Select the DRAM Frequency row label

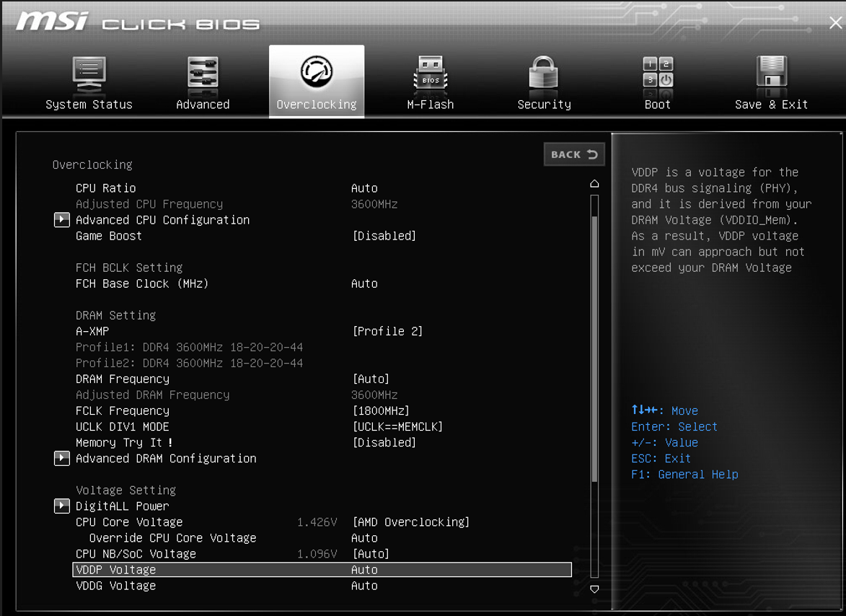123,379
